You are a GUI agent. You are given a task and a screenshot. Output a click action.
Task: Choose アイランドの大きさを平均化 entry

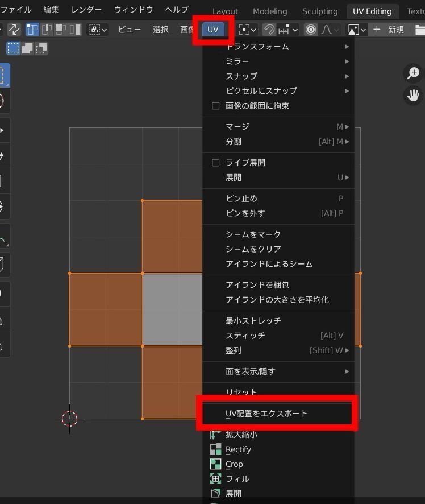click(278, 300)
